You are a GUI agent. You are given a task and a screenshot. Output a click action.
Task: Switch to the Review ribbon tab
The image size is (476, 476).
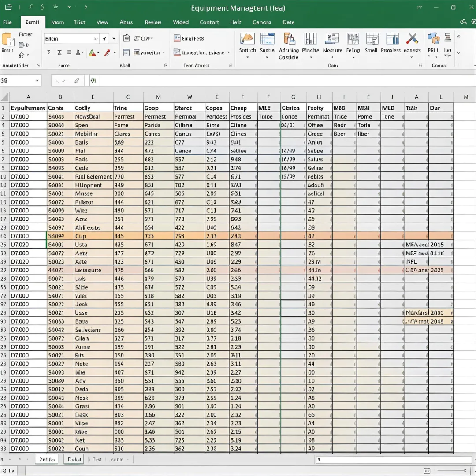(x=153, y=22)
